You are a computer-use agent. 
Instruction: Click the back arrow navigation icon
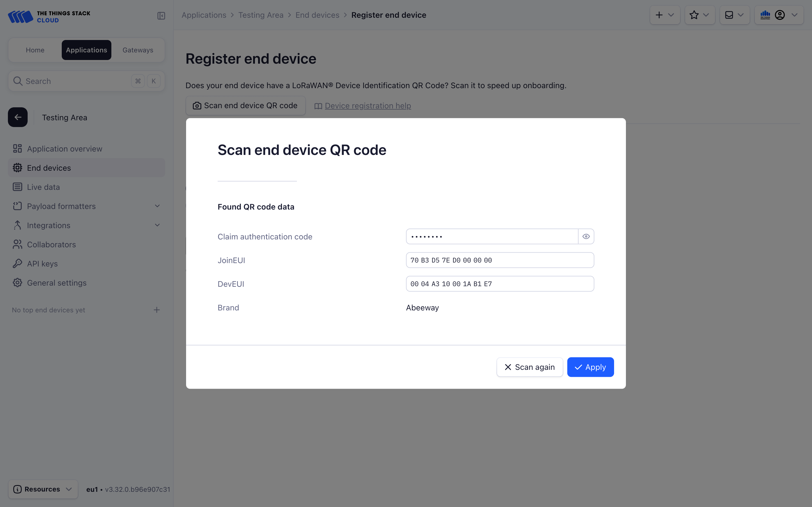click(17, 117)
